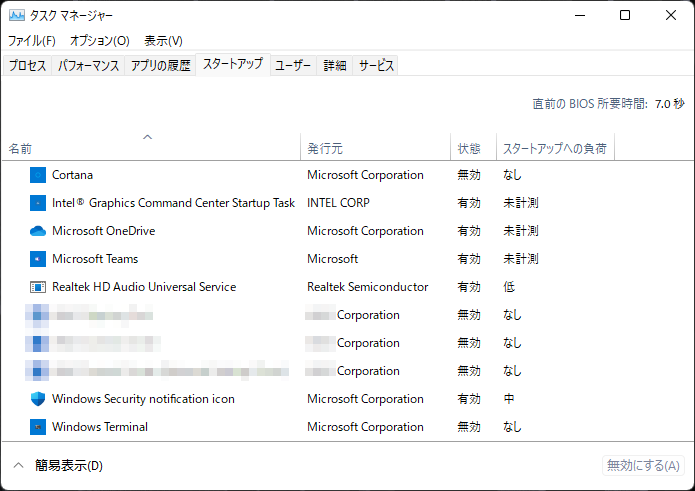
Task: Select the Microsoft Teams entry
Action: coord(95,259)
